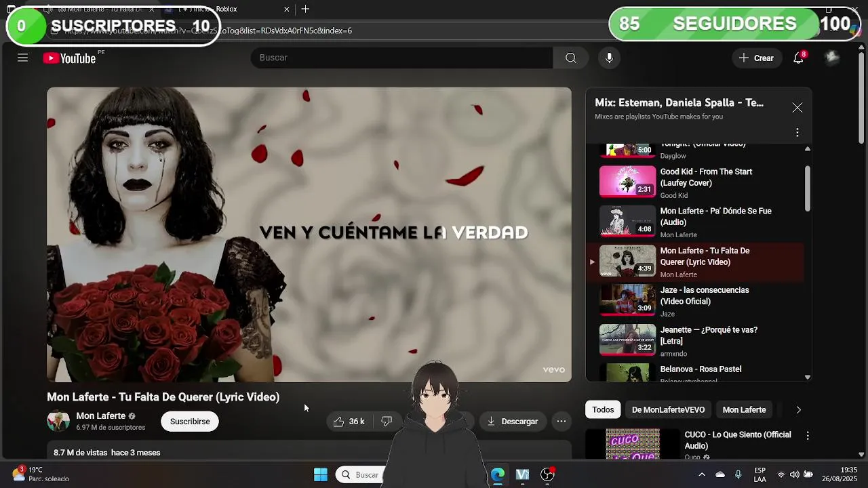Open weather widget on taskbar

(x=41, y=474)
